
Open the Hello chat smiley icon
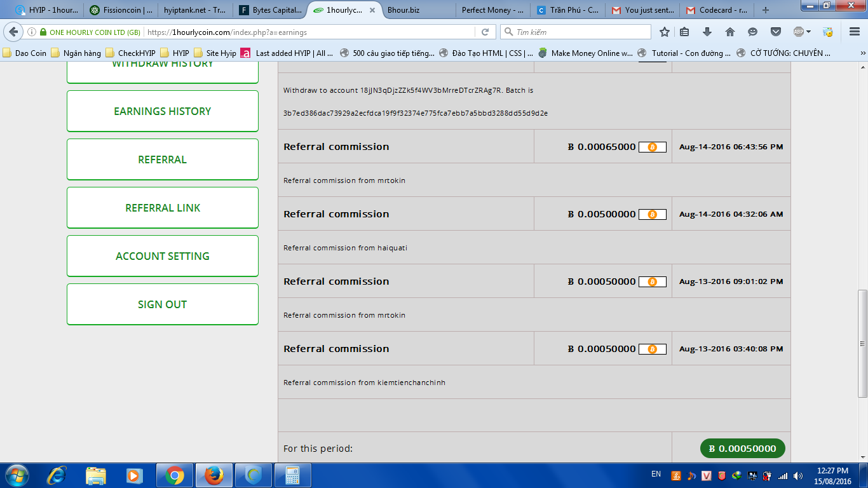point(753,32)
